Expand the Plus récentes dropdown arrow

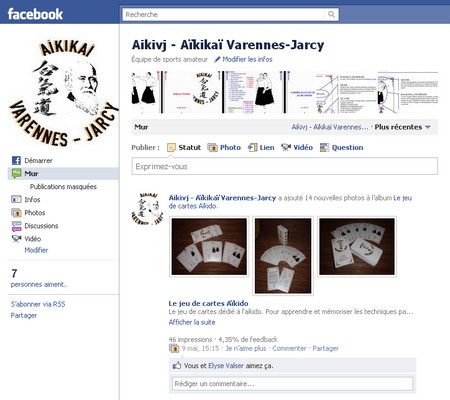(428, 127)
